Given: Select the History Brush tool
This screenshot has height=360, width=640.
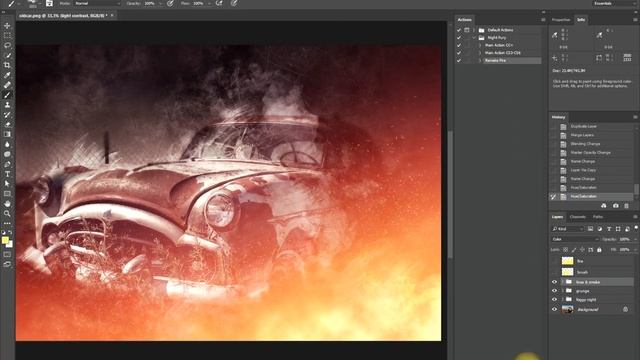Looking at the screenshot, I should (x=7, y=115).
